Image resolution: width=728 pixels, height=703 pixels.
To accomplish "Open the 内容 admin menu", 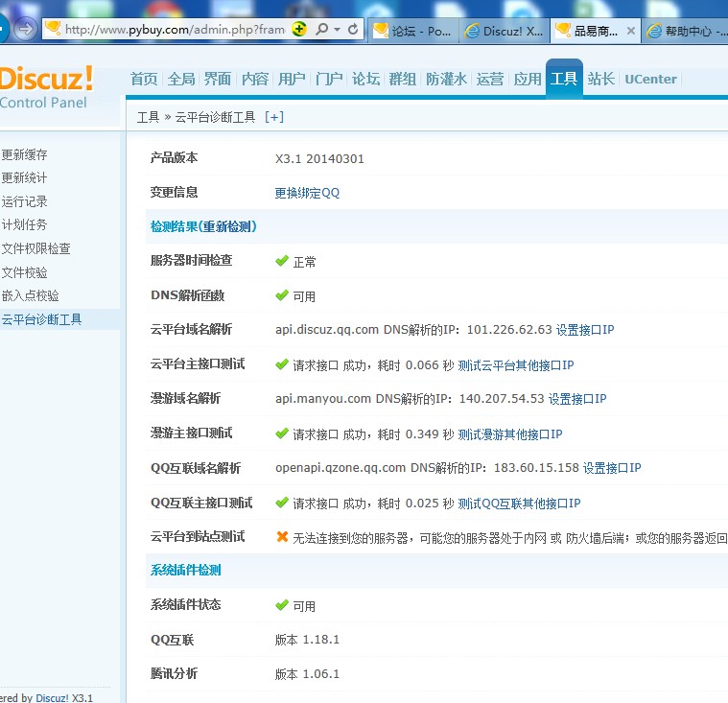I will (255, 79).
